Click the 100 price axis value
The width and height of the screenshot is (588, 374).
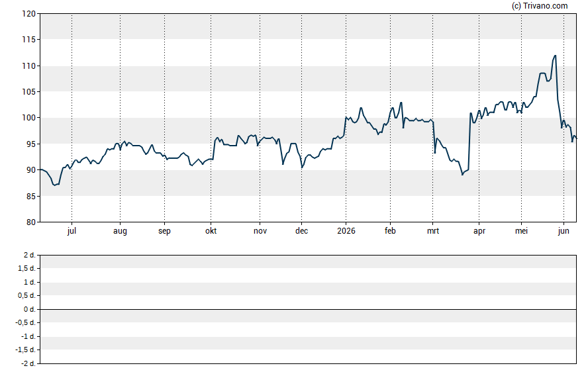[x=29, y=118]
